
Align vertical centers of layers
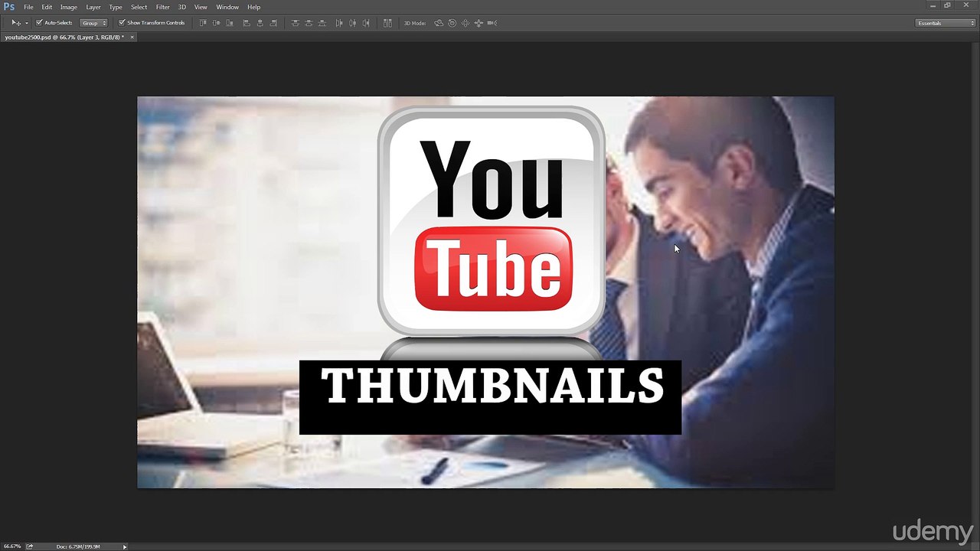pyautogui.click(x=217, y=23)
